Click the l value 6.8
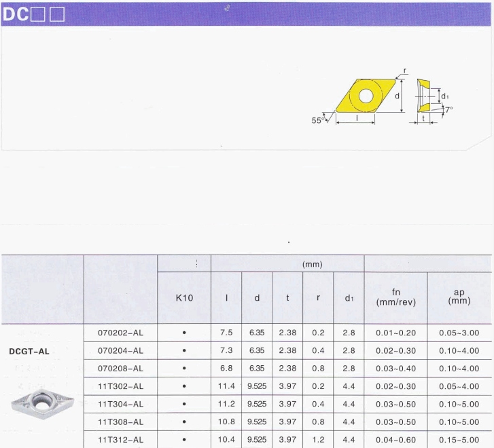The width and height of the screenshot is (494, 448). 226,368
